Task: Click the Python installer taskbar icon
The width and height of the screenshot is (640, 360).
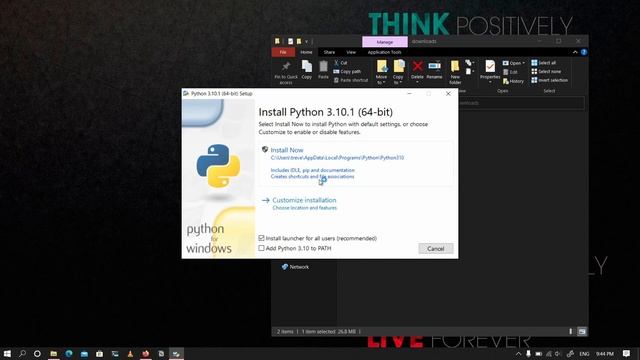Action: (x=176, y=353)
